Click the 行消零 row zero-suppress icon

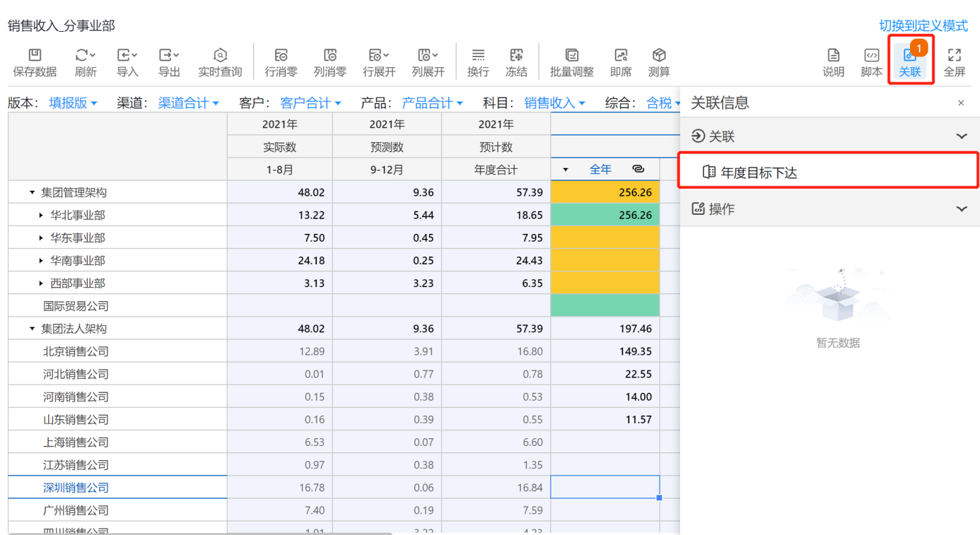click(281, 56)
